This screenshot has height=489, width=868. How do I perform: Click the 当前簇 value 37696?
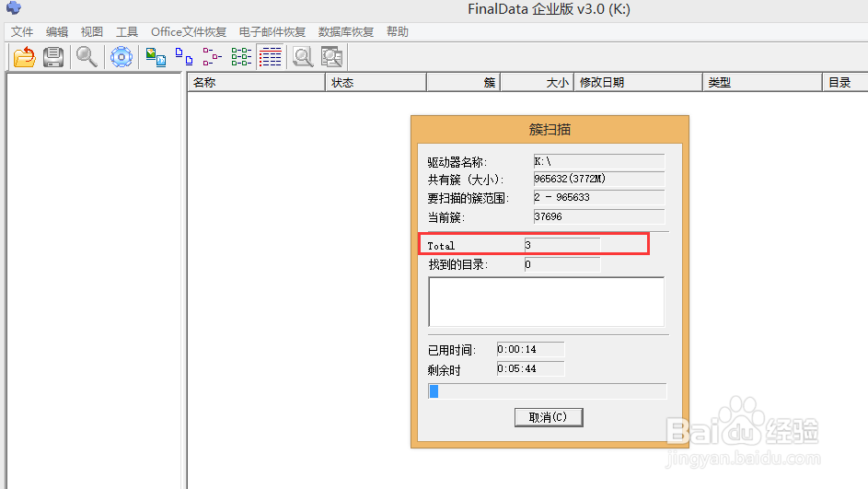click(599, 216)
